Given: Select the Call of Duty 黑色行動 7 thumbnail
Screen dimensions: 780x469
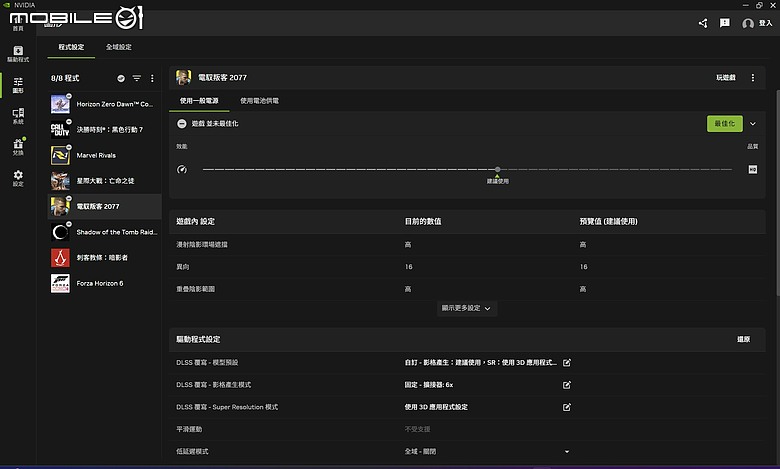Looking at the screenshot, I should [x=60, y=129].
